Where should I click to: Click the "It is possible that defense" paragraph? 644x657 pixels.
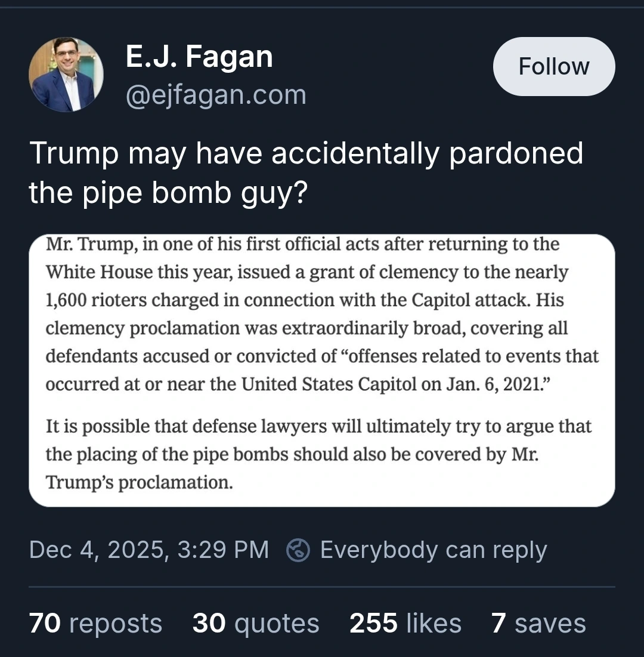(x=318, y=454)
